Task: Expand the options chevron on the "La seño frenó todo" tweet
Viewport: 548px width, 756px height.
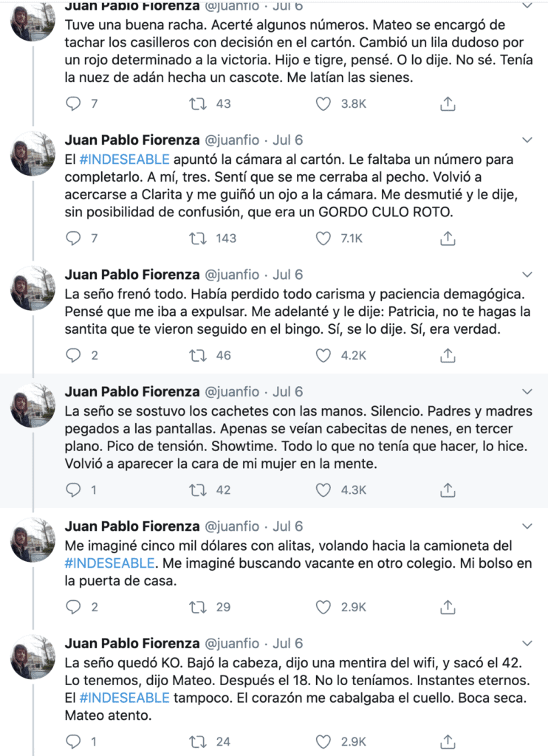Action: 527,274
